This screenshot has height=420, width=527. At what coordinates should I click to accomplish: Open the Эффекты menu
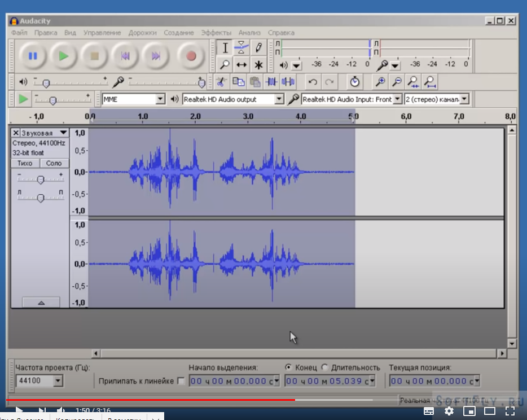216,33
